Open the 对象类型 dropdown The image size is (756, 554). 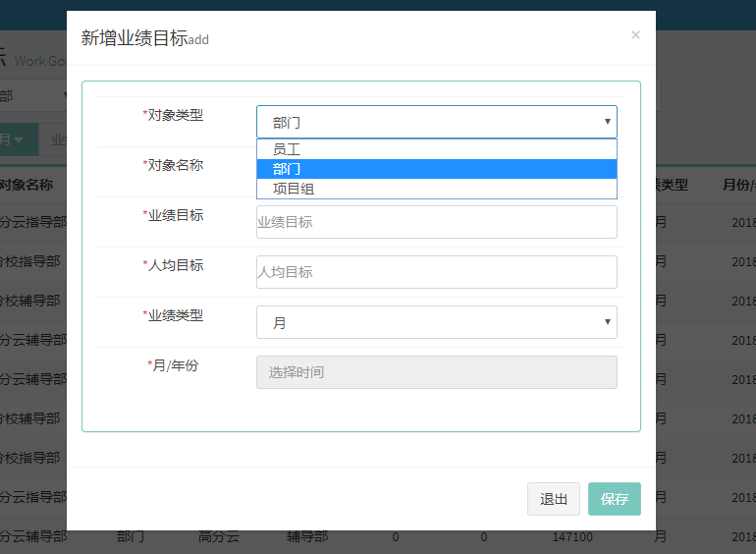(436, 122)
